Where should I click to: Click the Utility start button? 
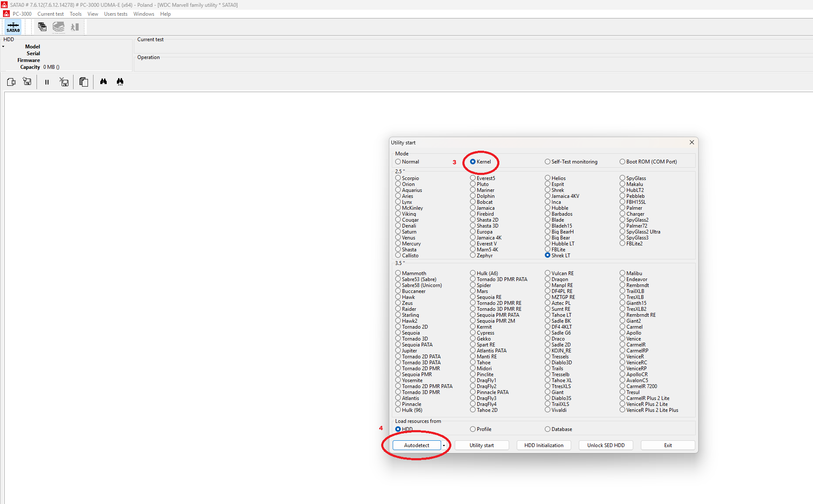(482, 445)
